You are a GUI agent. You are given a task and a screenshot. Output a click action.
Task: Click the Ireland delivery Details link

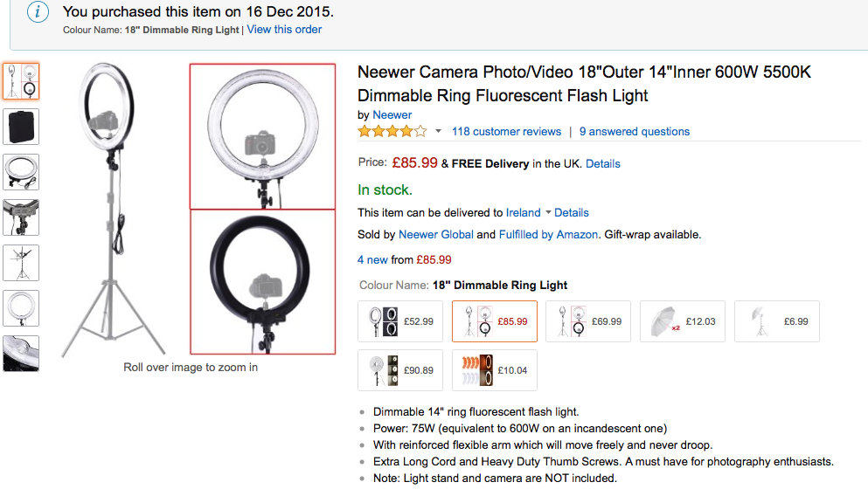pyautogui.click(x=572, y=212)
